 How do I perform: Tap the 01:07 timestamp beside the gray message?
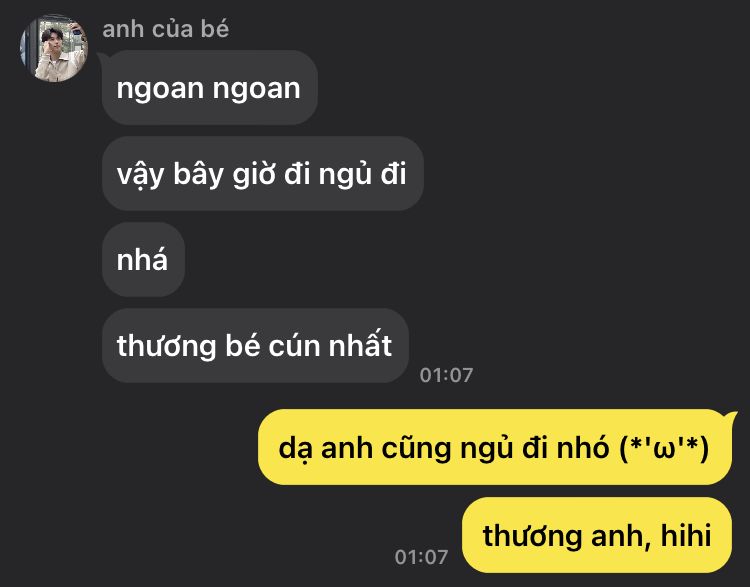point(446,375)
